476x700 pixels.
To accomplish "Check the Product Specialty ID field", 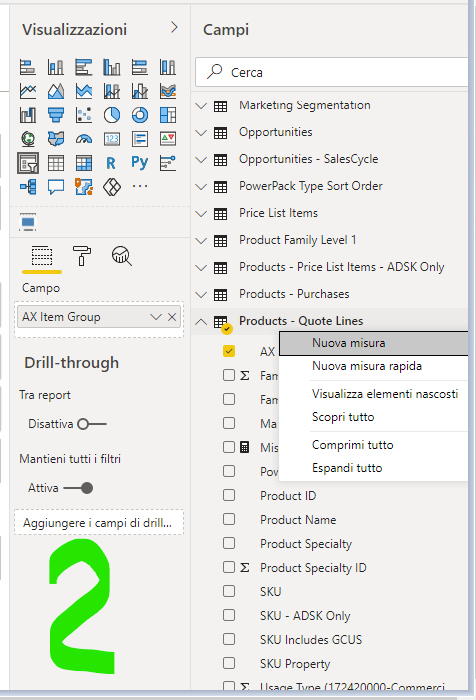I will click(x=229, y=567).
